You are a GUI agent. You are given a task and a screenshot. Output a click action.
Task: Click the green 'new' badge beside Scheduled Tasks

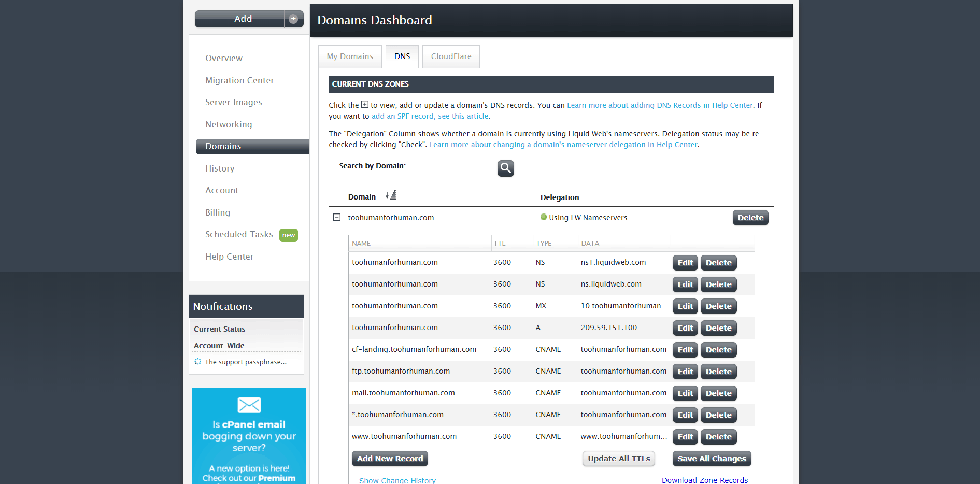(289, 235)
